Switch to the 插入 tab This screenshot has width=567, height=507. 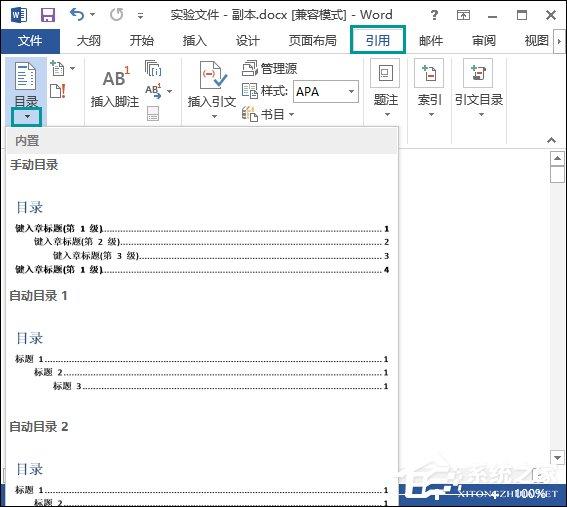click(195, 41)
